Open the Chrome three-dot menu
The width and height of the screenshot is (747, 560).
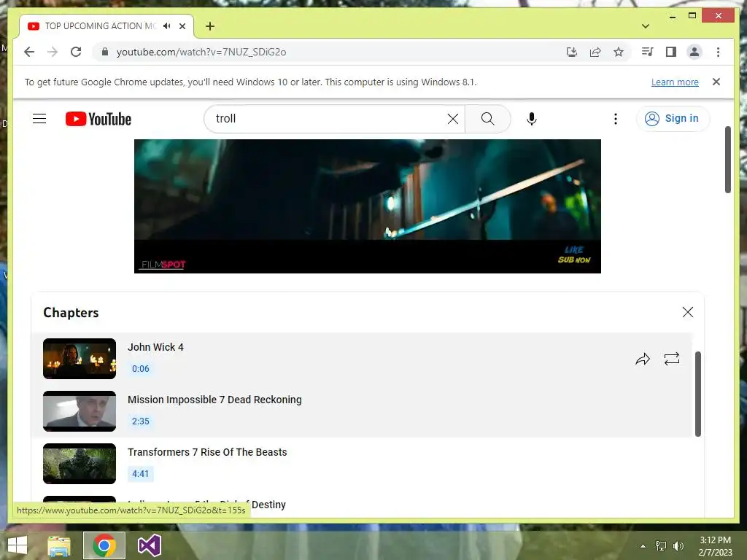click(x=718, y=52)
